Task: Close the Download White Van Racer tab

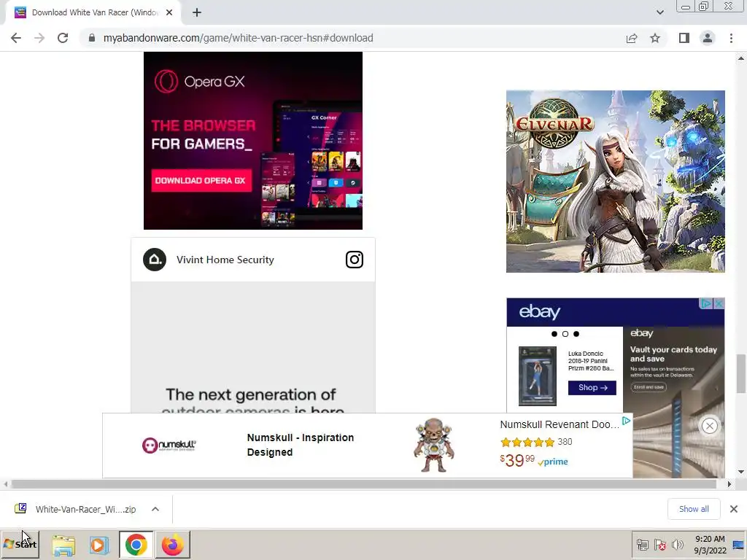Action: tap(169, 13)
